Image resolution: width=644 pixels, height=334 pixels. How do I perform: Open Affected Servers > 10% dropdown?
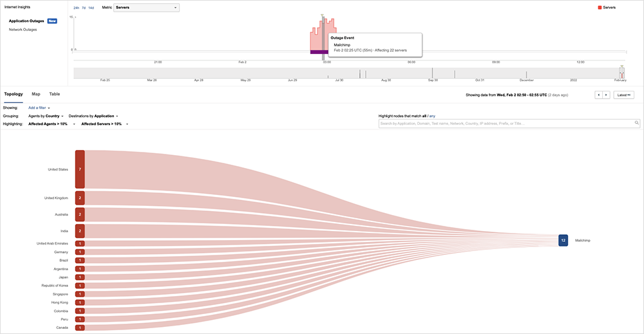[x=104, y=123]
